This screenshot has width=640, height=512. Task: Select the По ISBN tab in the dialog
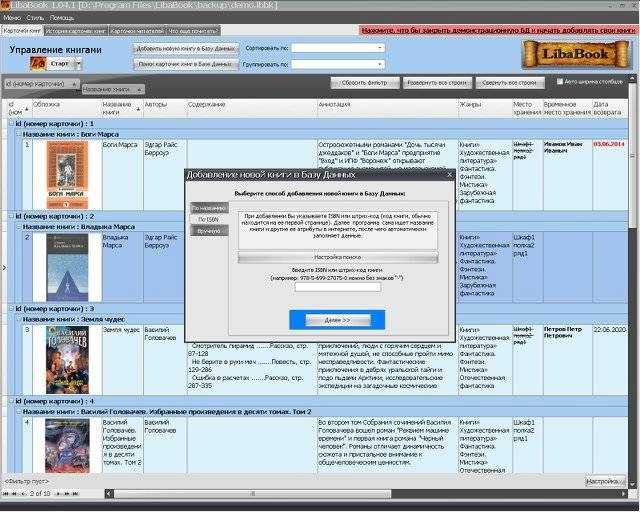208,220
